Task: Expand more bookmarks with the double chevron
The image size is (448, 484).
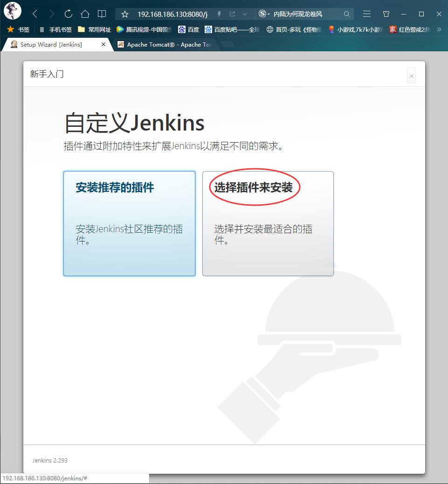Action: 439,29
